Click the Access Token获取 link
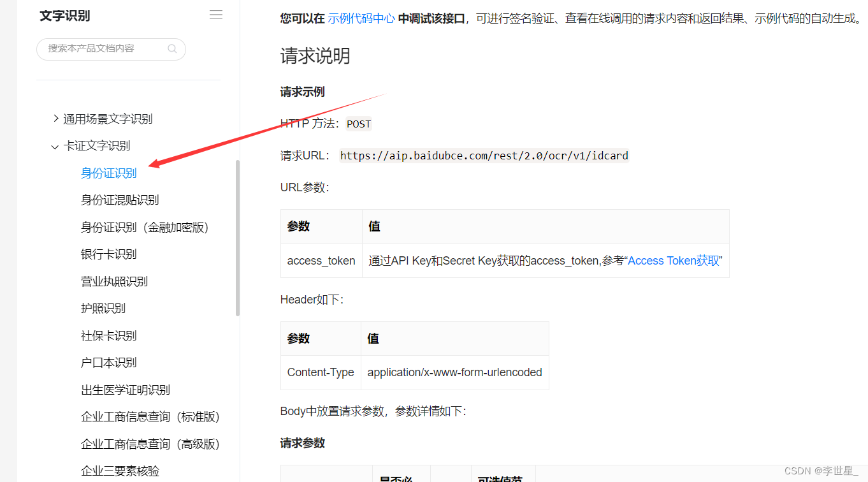 [674, 260]
